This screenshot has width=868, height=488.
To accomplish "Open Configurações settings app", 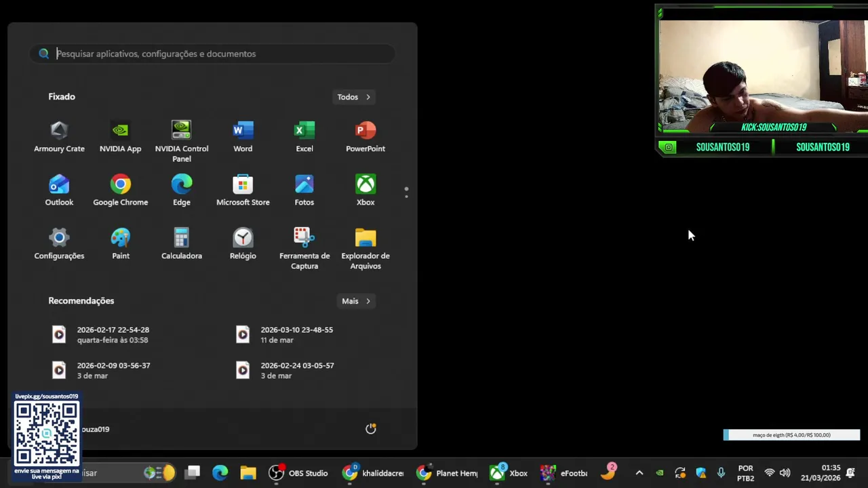I will pos(59,244).
